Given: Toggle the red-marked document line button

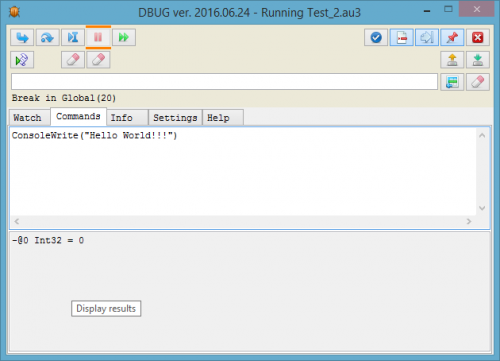Looking at the screenshot, I should point(402,37).
